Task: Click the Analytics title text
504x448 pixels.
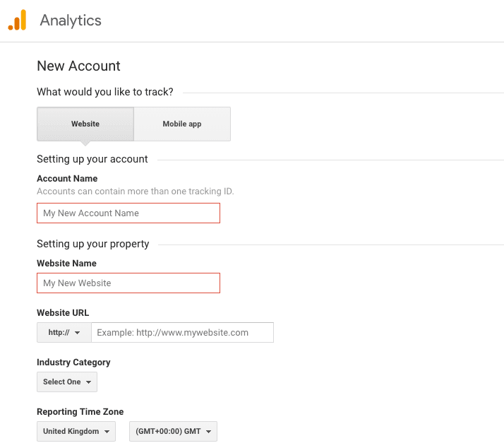Action: point(71,20)
